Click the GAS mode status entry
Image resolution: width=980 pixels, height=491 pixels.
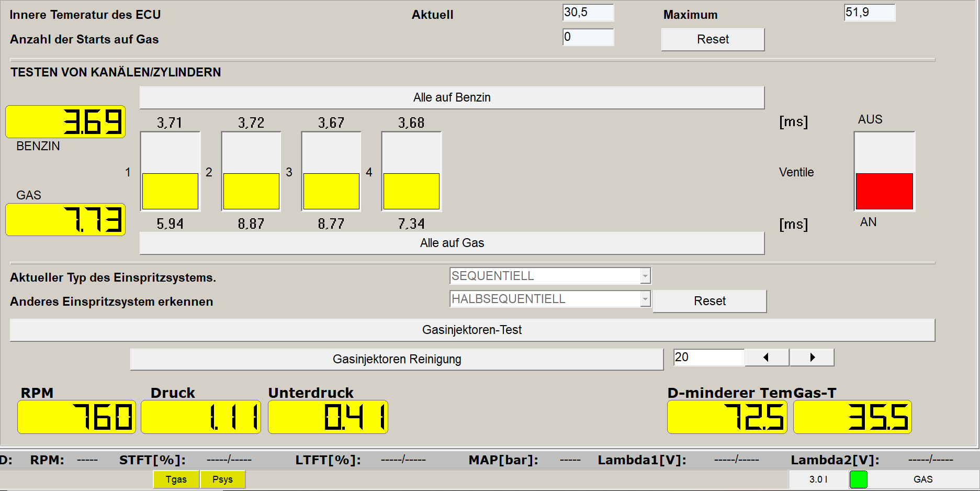point(923,479)
